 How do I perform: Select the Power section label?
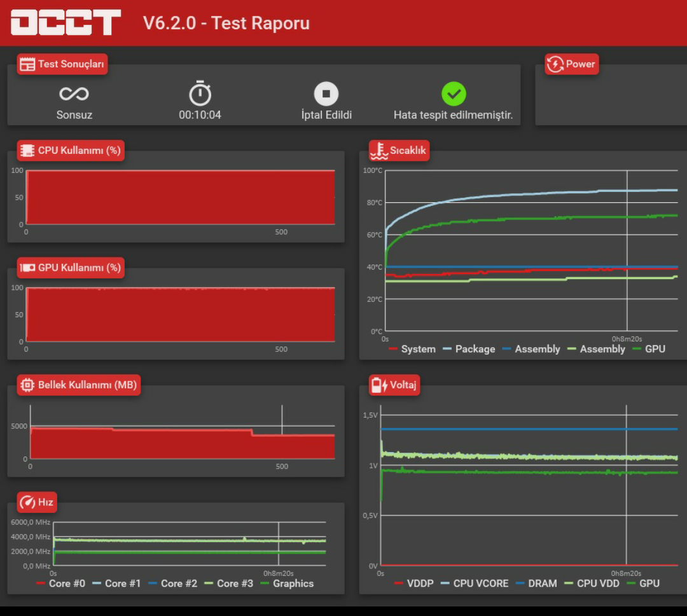click(580, 64)
